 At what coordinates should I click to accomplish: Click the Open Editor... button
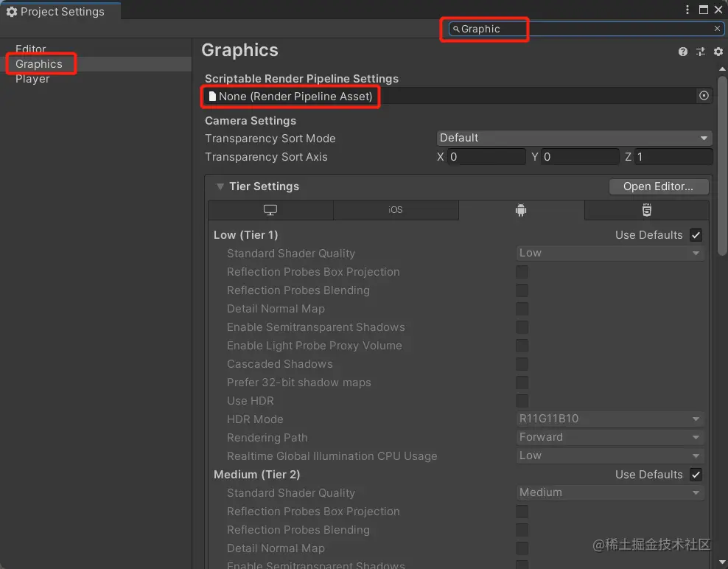tap(658, 186)
